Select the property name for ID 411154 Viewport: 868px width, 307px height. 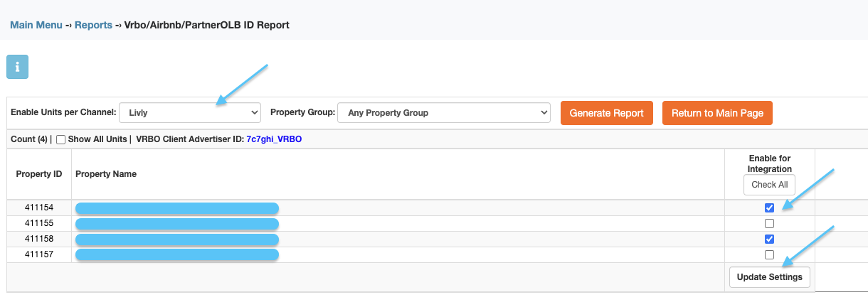177,208
